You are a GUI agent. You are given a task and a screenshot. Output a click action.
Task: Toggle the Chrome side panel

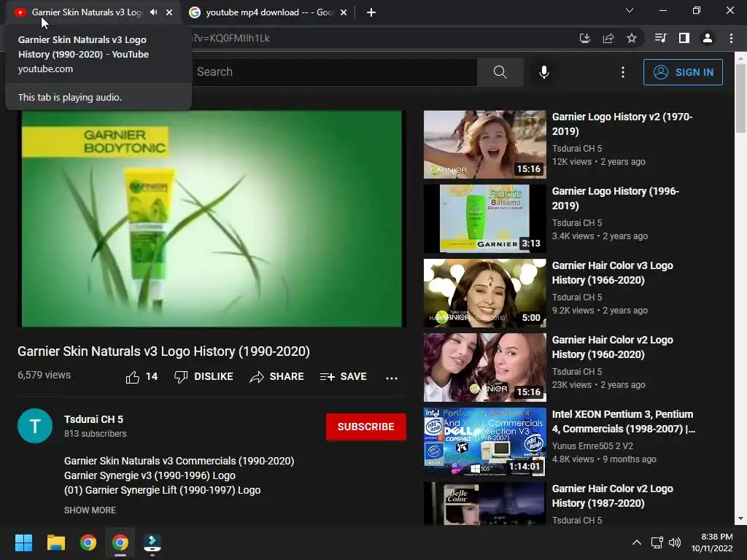684,38
